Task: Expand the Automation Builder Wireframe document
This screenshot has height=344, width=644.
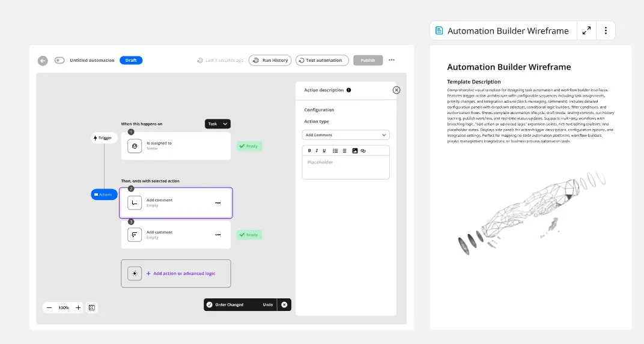Action: point(586,31)
